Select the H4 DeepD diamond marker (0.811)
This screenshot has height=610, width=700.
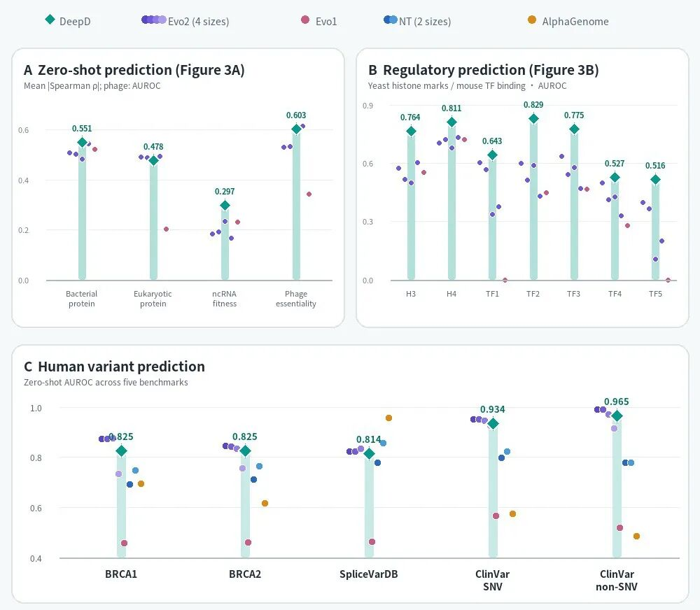point(451,122)
